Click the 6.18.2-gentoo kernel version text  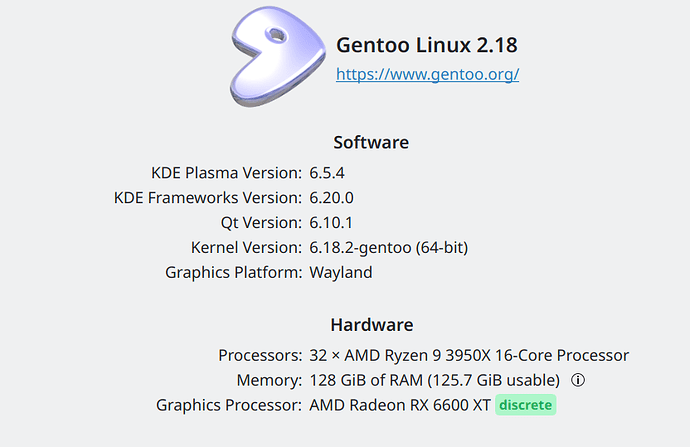pyautogui.click(x=389, y=247)
